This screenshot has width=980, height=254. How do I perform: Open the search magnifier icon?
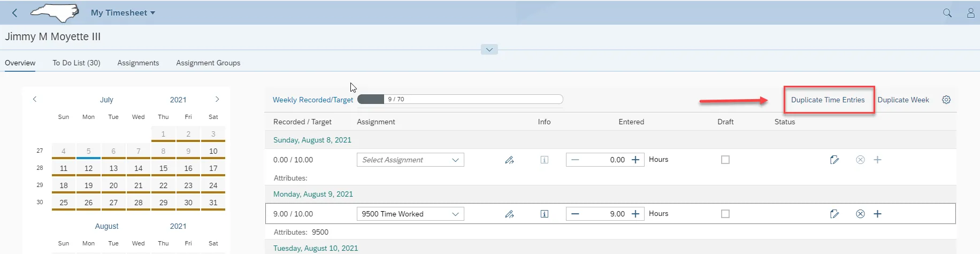pyautogui.click(x=947, y=13)
